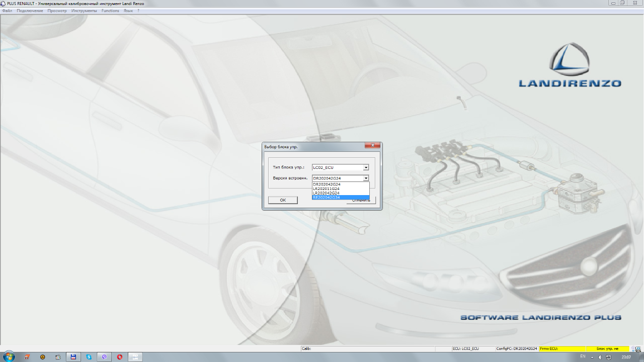Select LR202011G24 from the dropdown list
This screenshot has height=362, width=644.
(341, 189)
